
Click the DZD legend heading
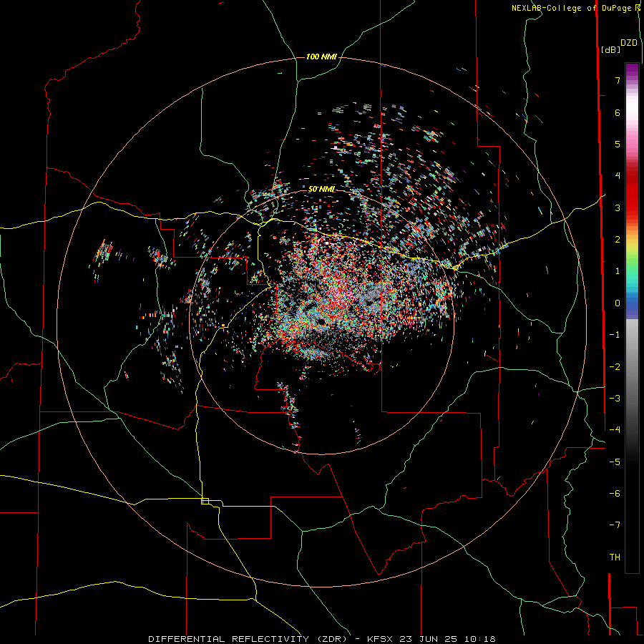629,43
